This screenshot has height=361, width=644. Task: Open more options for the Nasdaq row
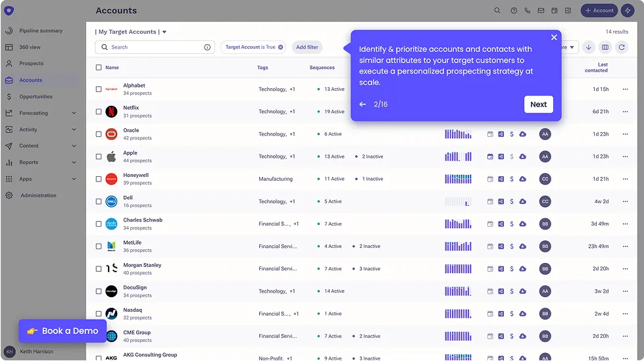[x=625, y=314]
